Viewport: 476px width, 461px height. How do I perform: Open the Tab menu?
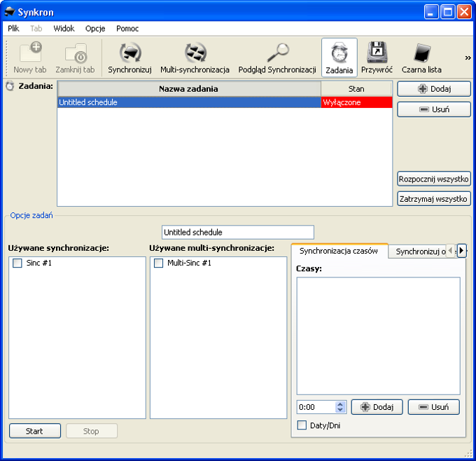click(36, 29)
